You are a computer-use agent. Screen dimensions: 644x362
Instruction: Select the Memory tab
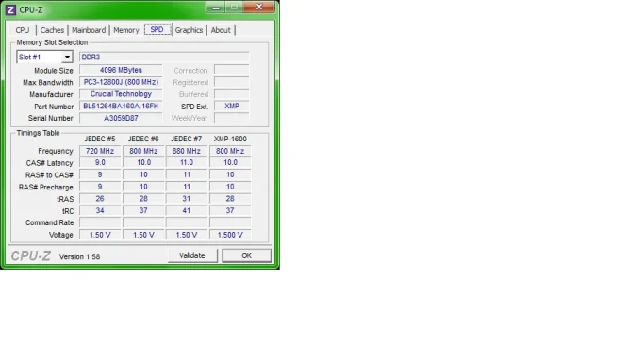(x=126, y=30)
